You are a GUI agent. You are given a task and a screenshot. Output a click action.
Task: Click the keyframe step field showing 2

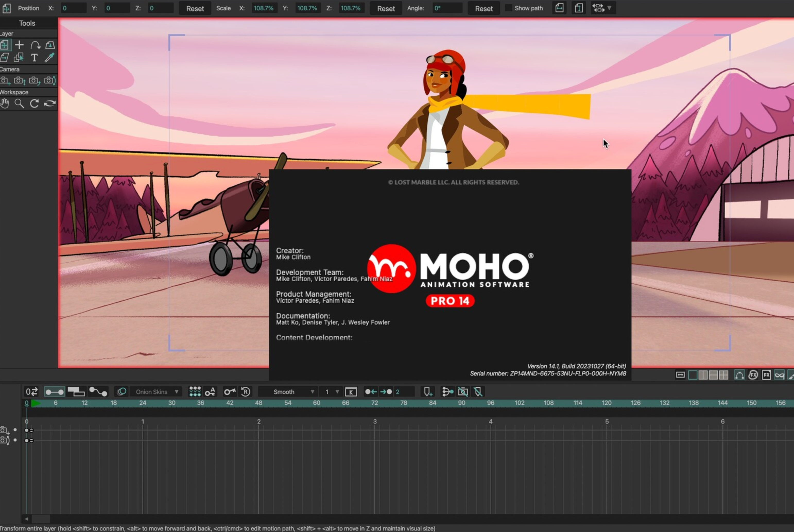(x=404, y=392)
